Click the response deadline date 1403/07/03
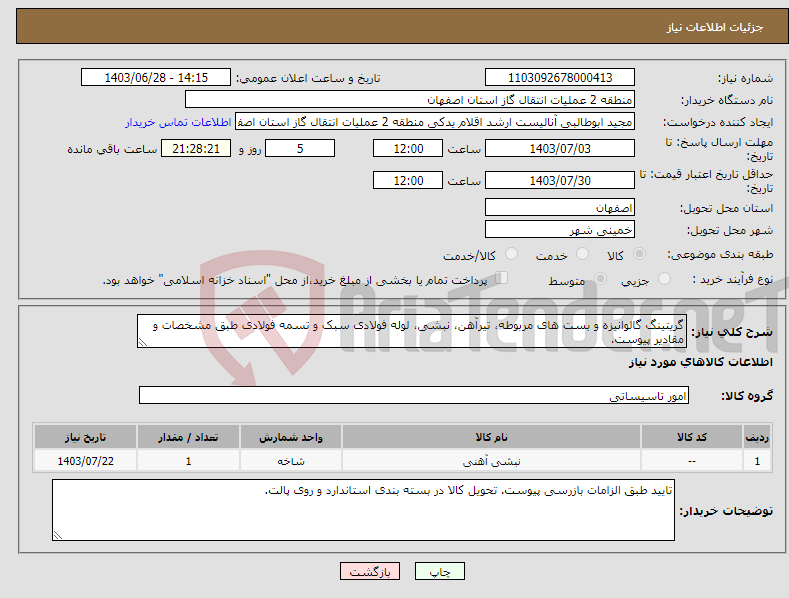The width and height of the screenshot is (789, 598). coord(560,148)
